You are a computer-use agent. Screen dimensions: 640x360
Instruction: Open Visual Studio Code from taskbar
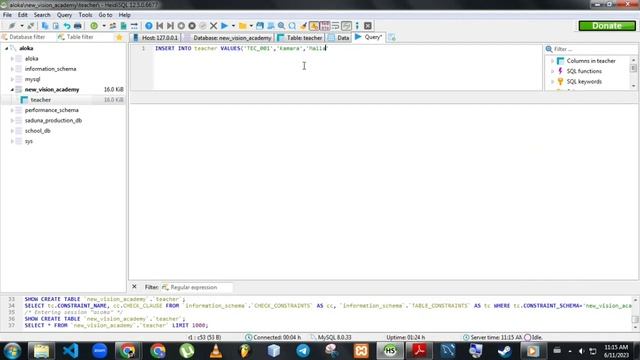[71, 351]
